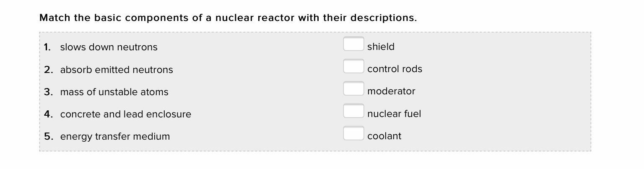Click the bold number 4 list marker

[48, 114]
